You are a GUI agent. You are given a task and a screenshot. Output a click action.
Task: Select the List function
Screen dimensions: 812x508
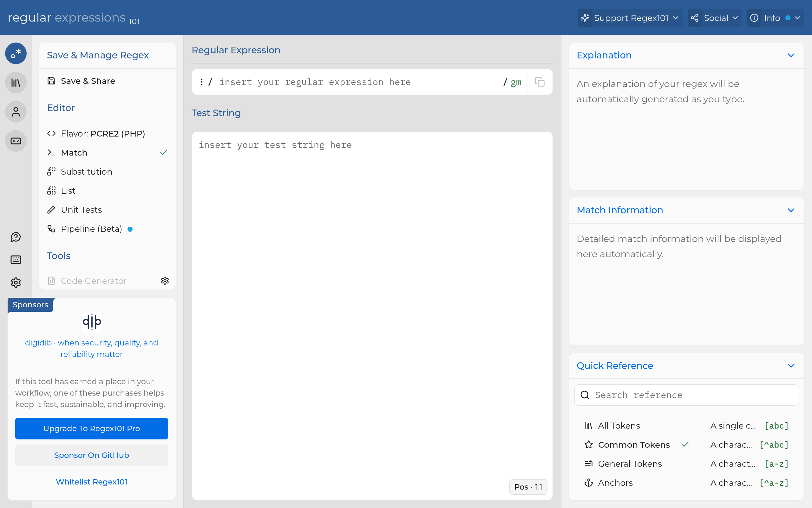pyautogui.click(x=108, y=190)
